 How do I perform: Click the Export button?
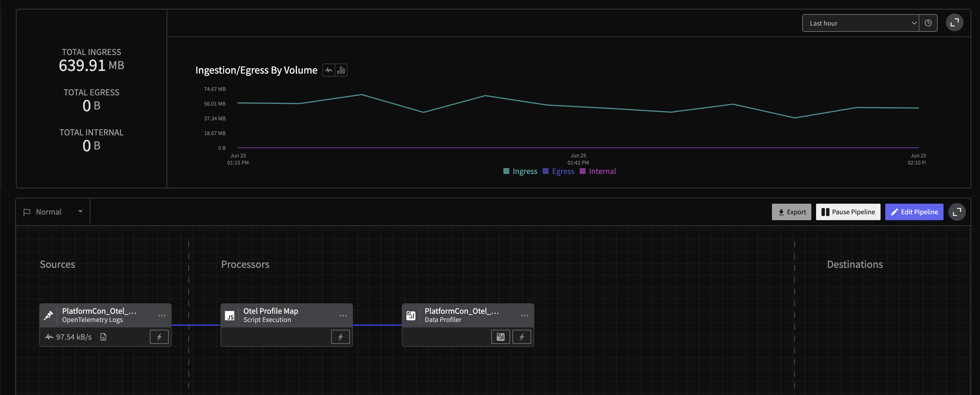(791, 212)
